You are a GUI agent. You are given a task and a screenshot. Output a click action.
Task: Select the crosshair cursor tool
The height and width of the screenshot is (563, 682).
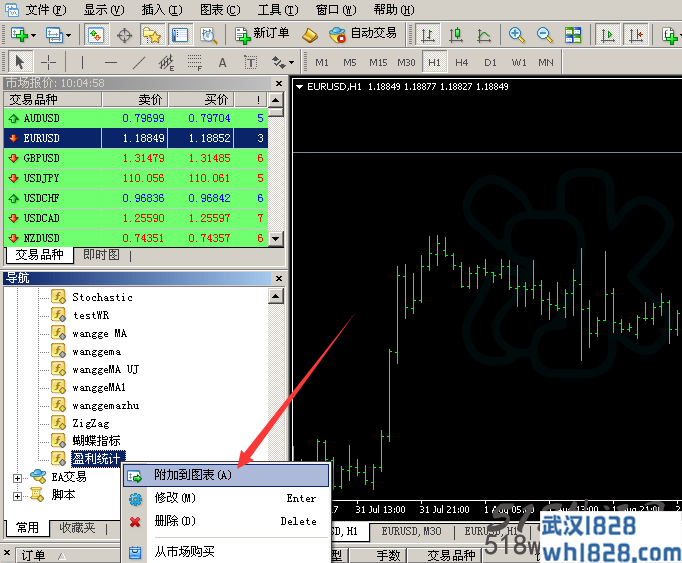[x=48, y=62]
